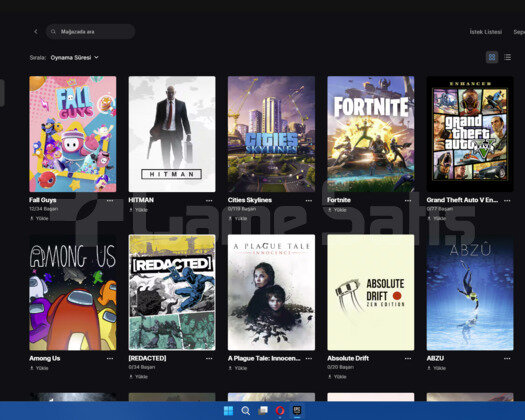Click Yükle under Among Us
525x420 pixels.
(39, 368)
